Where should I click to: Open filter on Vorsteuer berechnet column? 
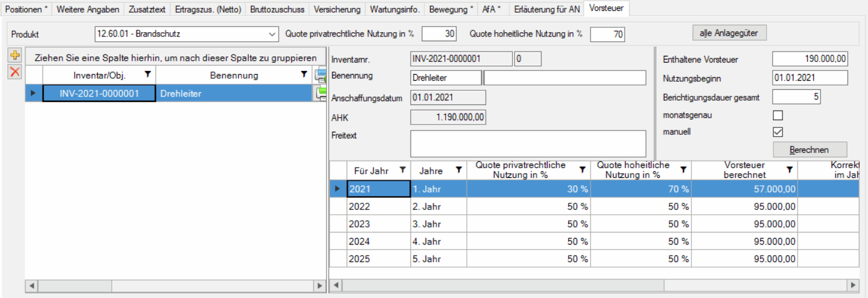[x=789, y=170]
